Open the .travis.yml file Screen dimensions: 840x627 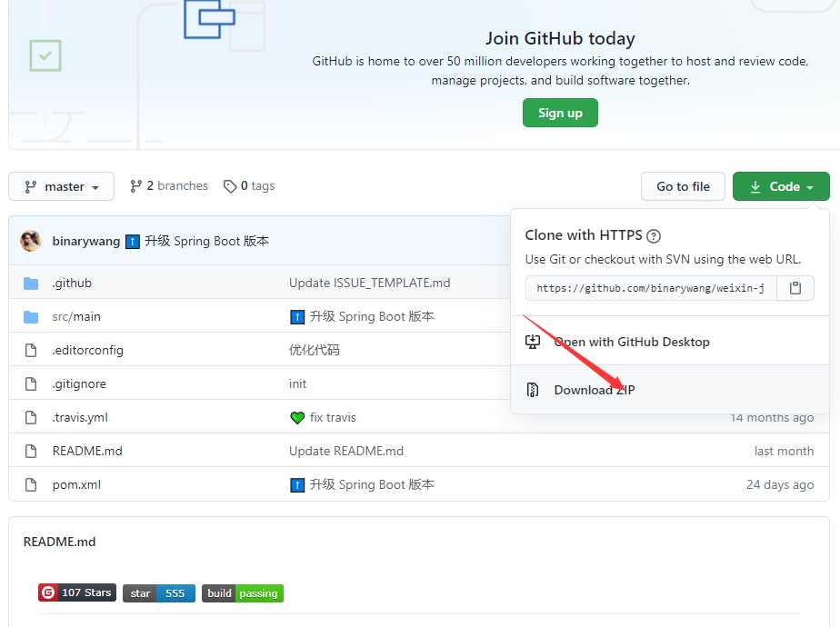tap(80, 417)
